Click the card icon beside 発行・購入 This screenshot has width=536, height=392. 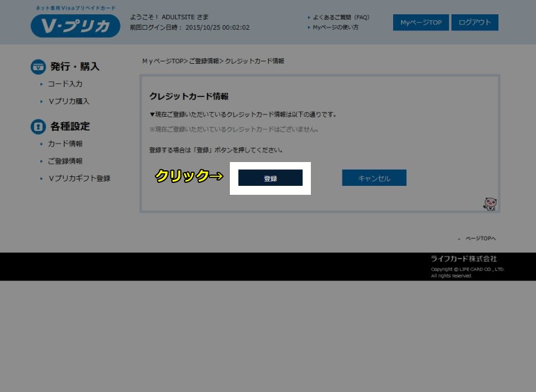pyautogui.click(x=38, y=67)
